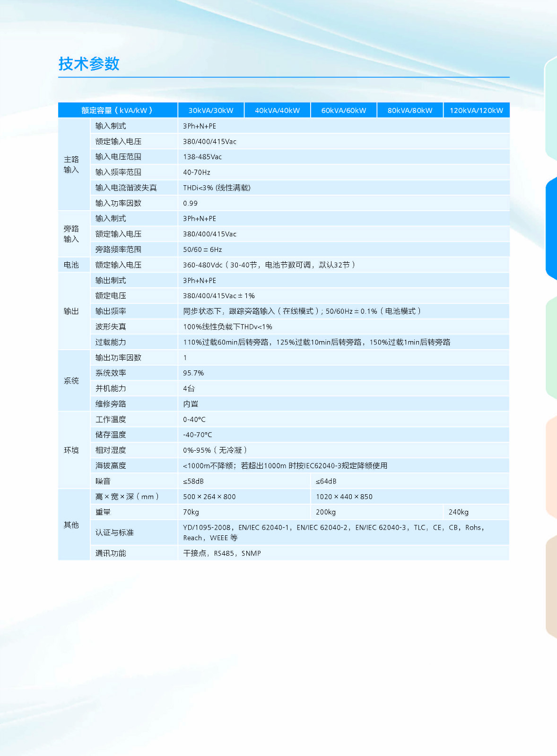Image resolution: width=557 pixels, height=756 pixels.
Task: Select the ≤64dB noise value cell
Action: 326,481
